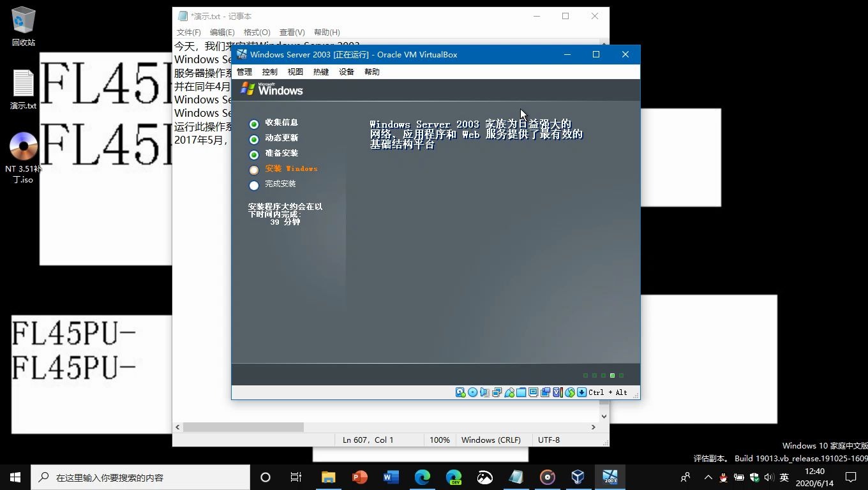Click mouse integration icon in VirtualBox status bar
This screenshot has width=868, height=490.
pos(570,392)
